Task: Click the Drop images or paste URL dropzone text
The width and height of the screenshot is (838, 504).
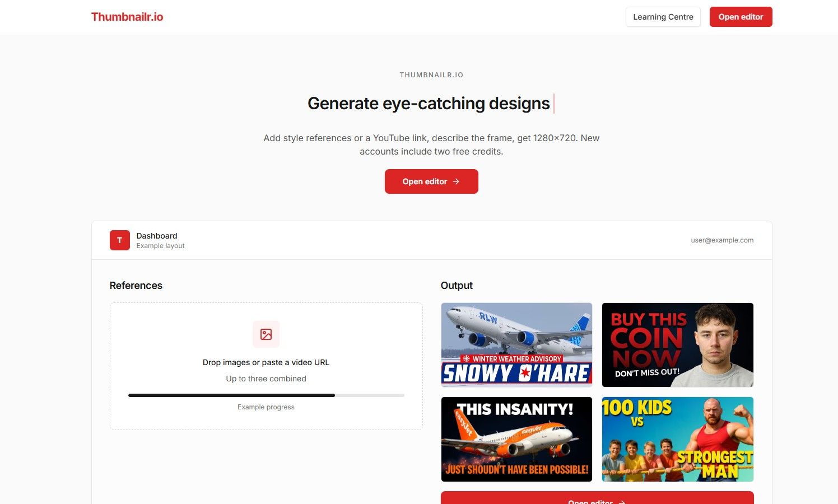Action: 266,362
